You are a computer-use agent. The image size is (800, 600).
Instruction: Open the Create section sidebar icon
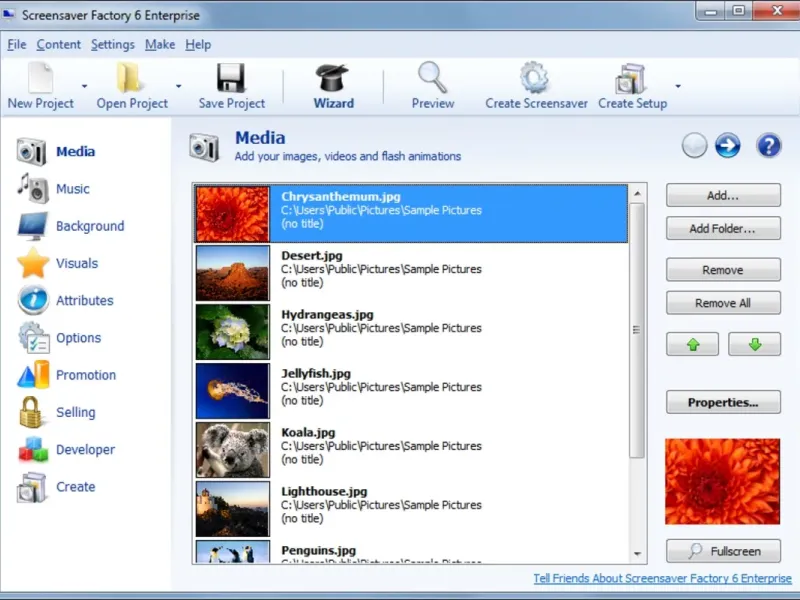(32, 487)
